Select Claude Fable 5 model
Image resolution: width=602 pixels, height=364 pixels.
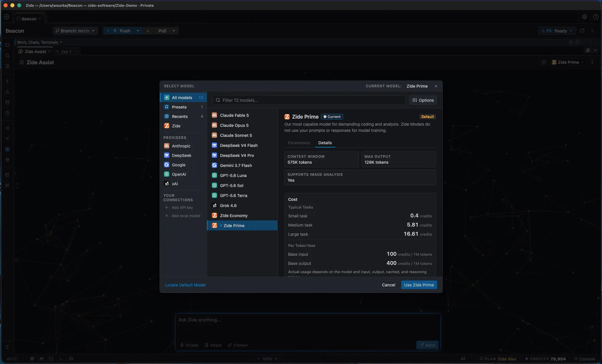pyautogui.click(x=242, y=115)
